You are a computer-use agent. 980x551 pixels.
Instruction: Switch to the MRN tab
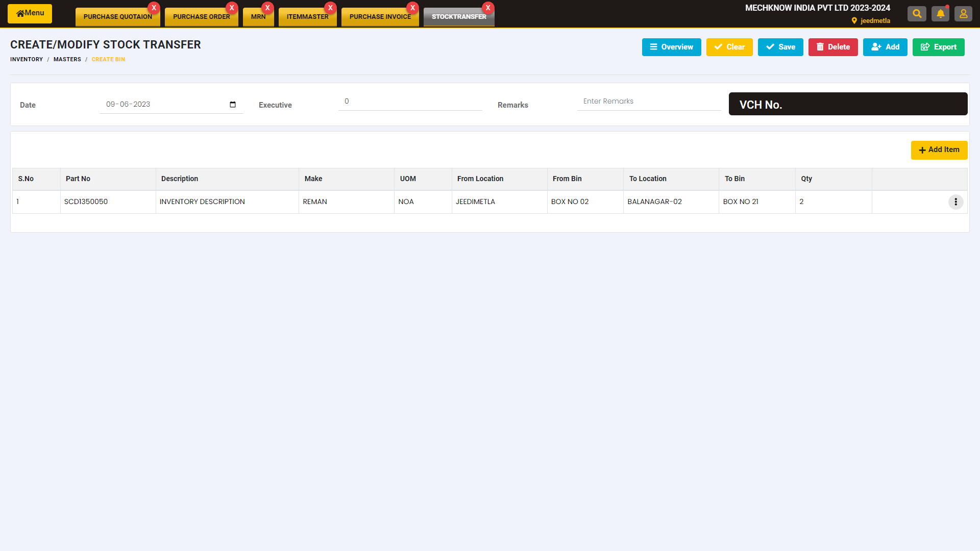point(258,17)
